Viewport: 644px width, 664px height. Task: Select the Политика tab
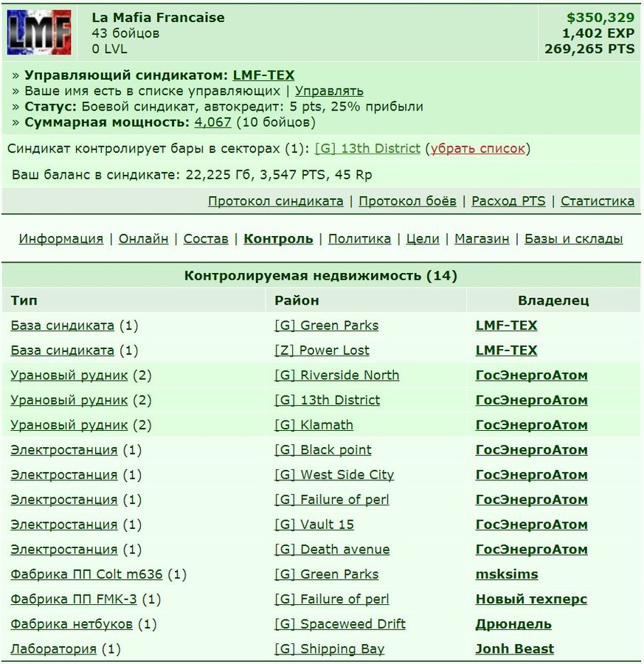click(359, 239)
